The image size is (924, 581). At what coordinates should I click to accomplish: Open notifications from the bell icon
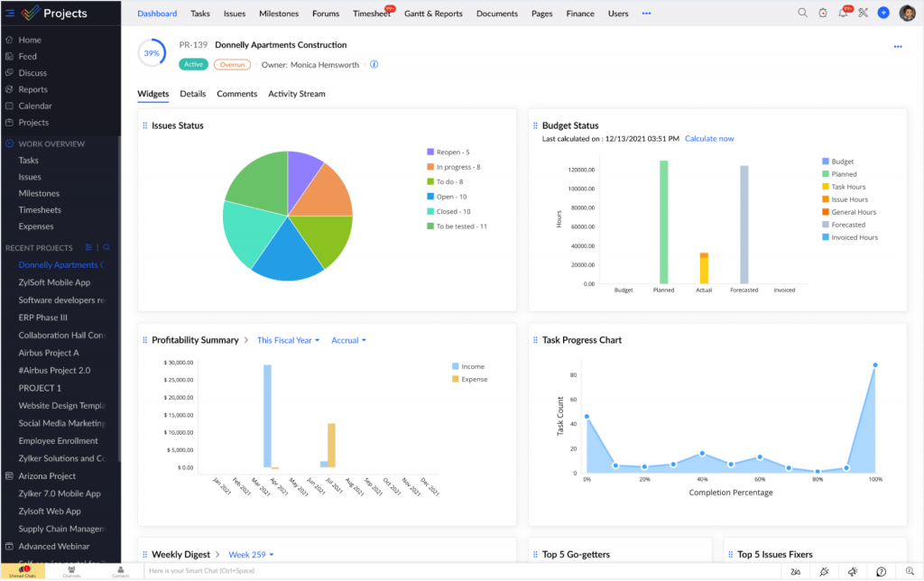tap(843, 14)
